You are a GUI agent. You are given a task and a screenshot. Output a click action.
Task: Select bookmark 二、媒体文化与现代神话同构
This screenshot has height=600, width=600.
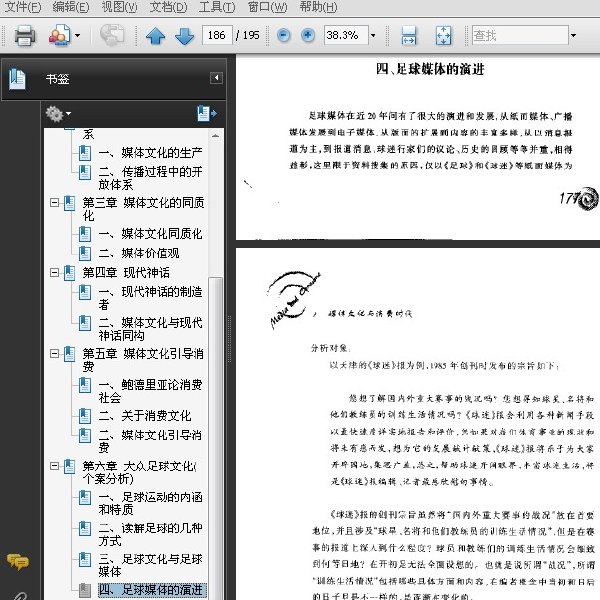click(x=150, y=329)
